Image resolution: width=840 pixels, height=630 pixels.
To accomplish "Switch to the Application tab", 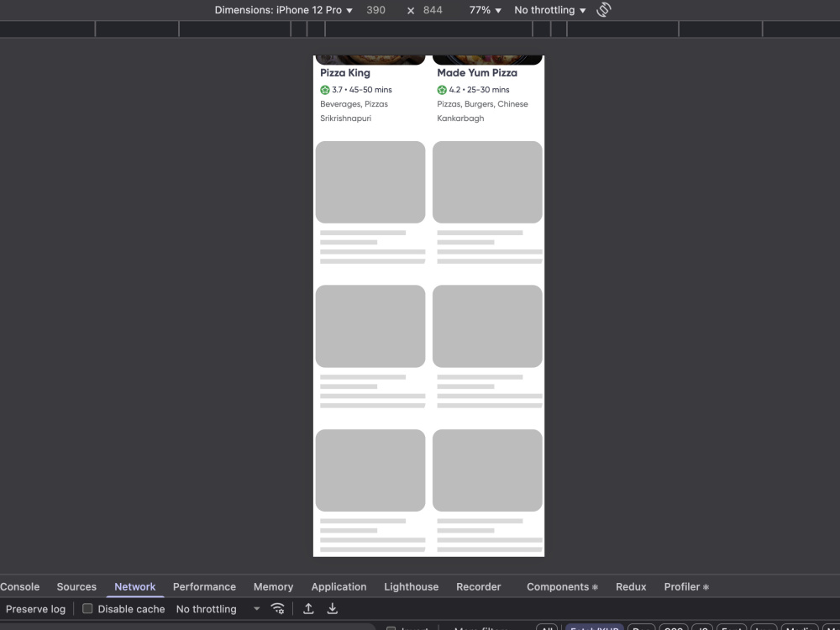I will [339, 586].
